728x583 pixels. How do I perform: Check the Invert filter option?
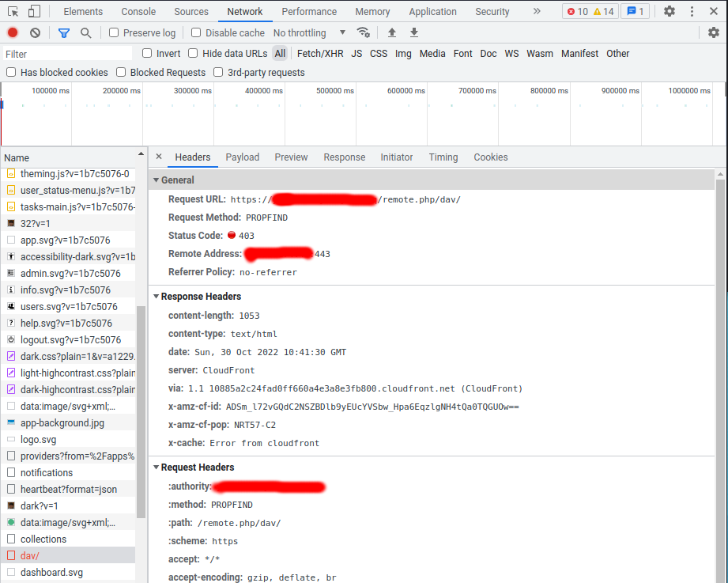pyautogui.click(x=147, y=53)
